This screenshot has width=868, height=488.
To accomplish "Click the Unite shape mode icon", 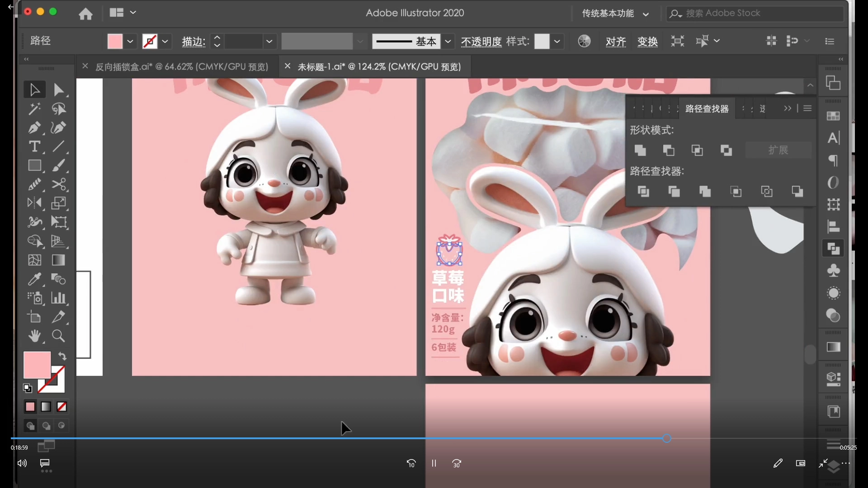I will tap(640, 150).
